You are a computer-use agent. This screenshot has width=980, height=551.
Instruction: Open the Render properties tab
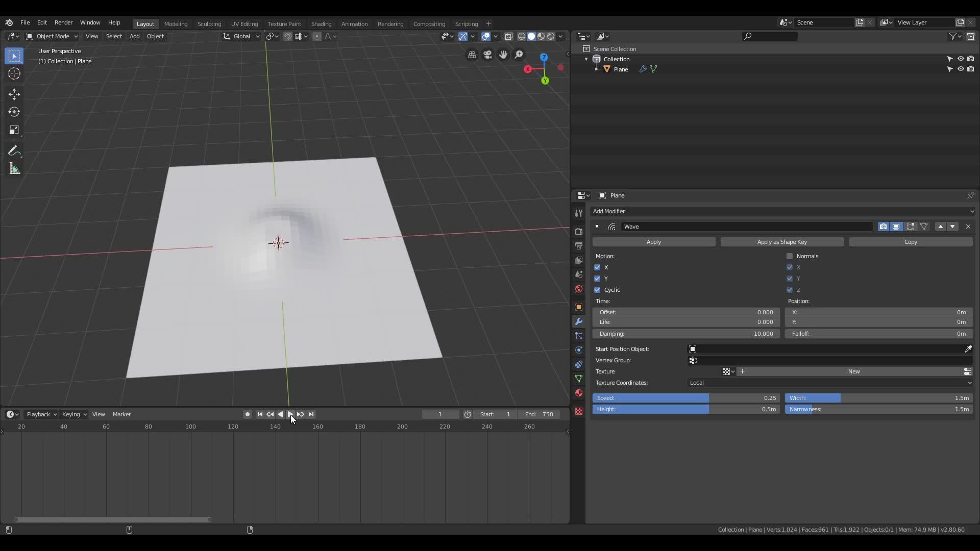click(x=578, y=232)
